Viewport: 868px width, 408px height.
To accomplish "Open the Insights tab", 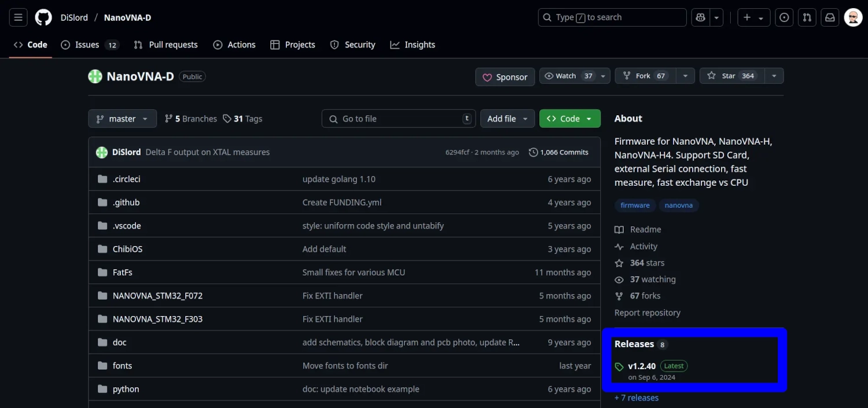I will 413,45.
